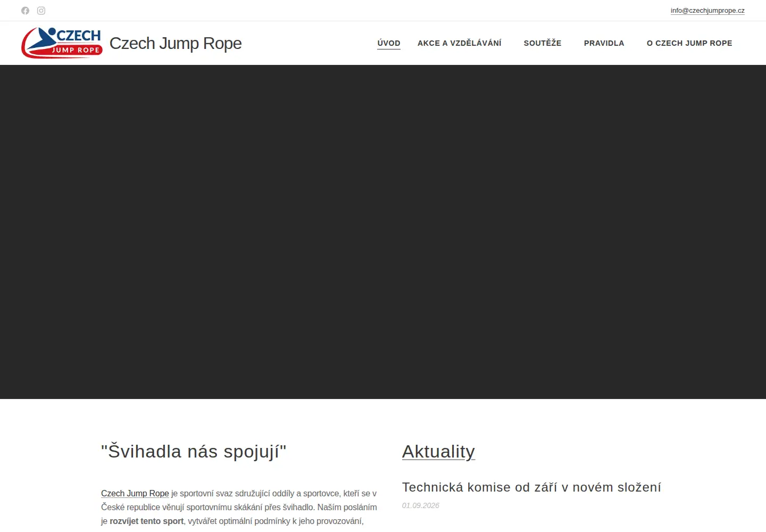Click the Czech Jump Rope site title
766x532 pixels.
click(176, 43)
